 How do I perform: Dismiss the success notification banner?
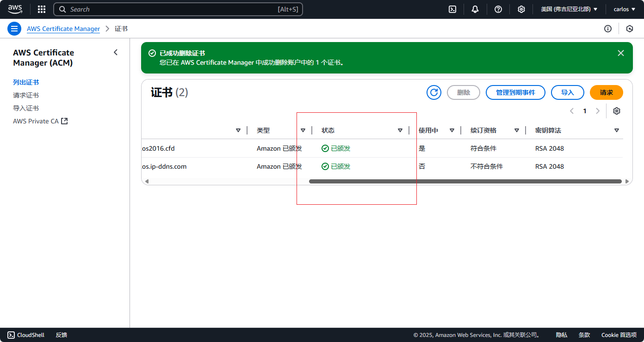621,53
